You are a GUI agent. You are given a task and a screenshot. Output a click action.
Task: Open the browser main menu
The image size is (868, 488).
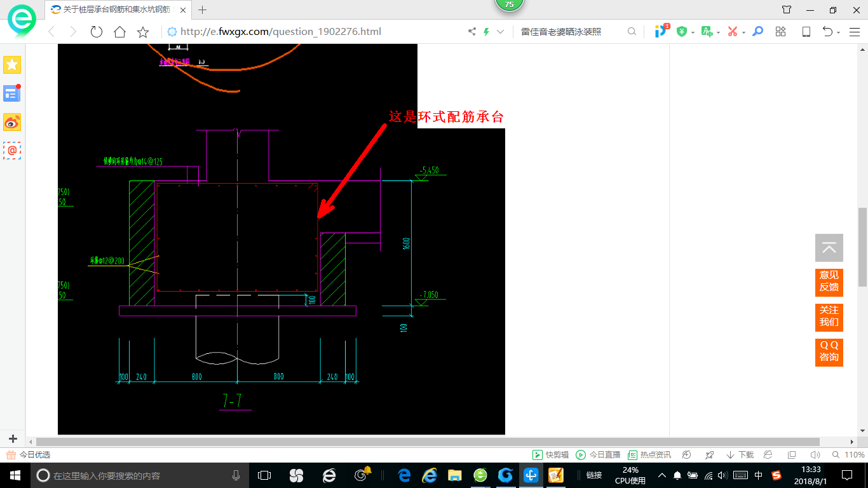tap(855, 31)
